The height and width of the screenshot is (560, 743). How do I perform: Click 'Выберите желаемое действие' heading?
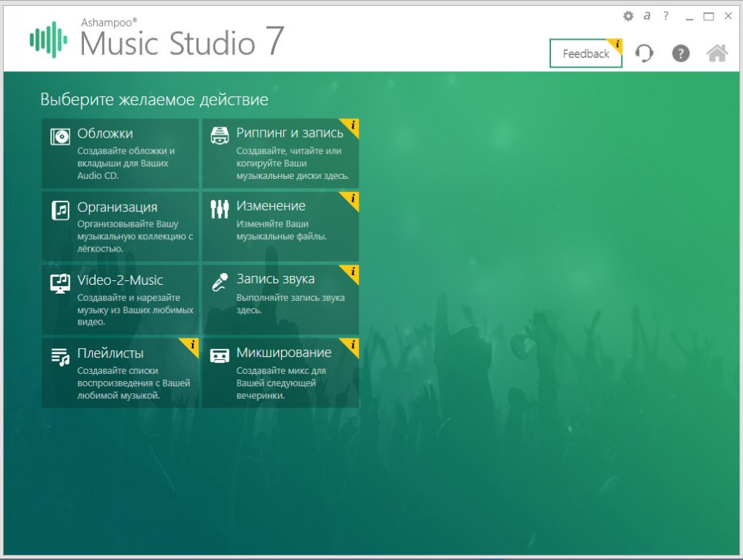pyautogui.click(x=154, y=99)
